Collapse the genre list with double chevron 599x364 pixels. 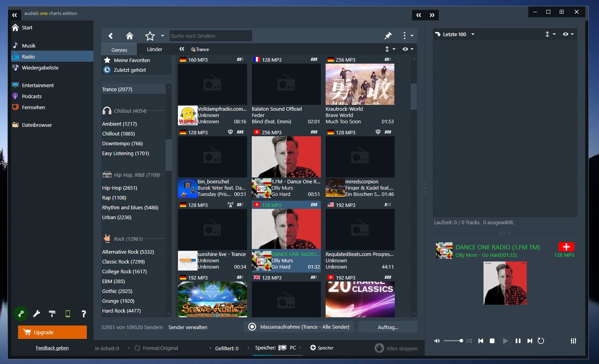point(182,49)
